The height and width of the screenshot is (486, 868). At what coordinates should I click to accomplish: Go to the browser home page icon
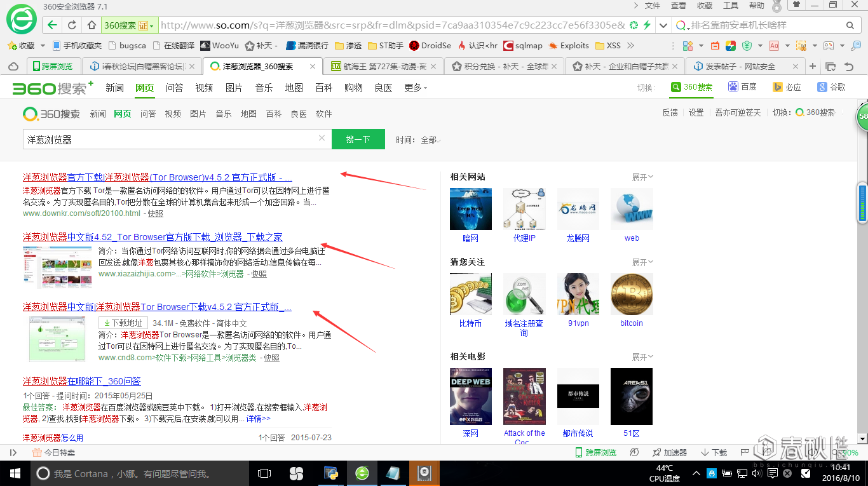pyautogui.click(x=92, y=25)
